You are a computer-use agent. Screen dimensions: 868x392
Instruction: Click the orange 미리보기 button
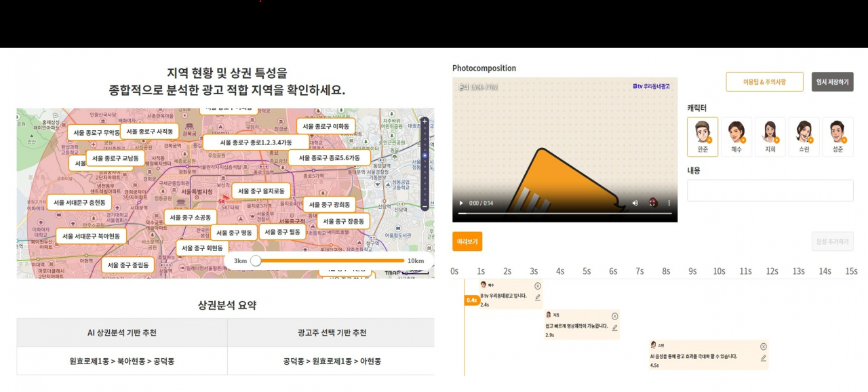click(x=467, y=241)
